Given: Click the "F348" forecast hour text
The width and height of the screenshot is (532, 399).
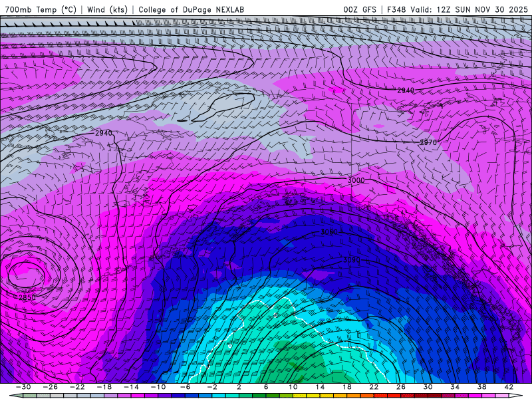Looking at the screenshot, I should (x=396, y=9).
